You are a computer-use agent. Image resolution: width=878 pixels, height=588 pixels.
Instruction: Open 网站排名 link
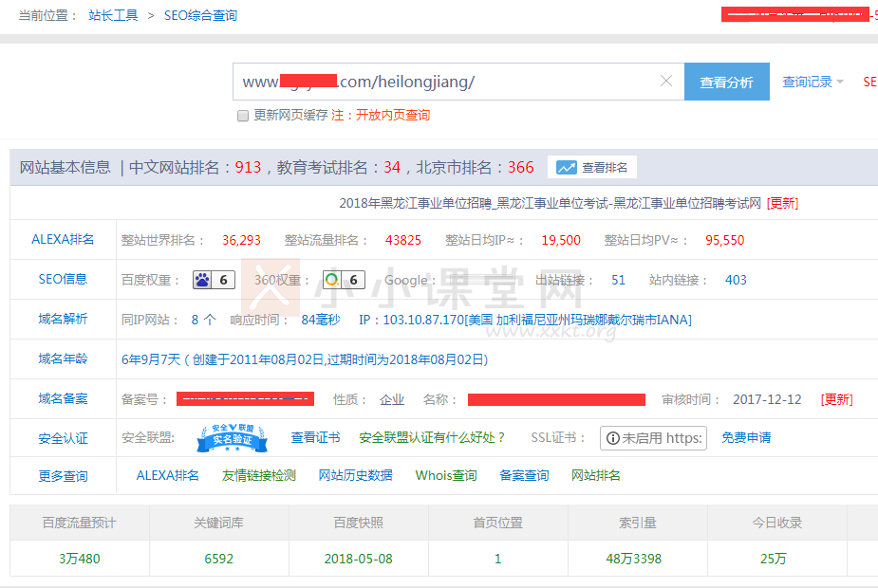[x=596, y=475]
